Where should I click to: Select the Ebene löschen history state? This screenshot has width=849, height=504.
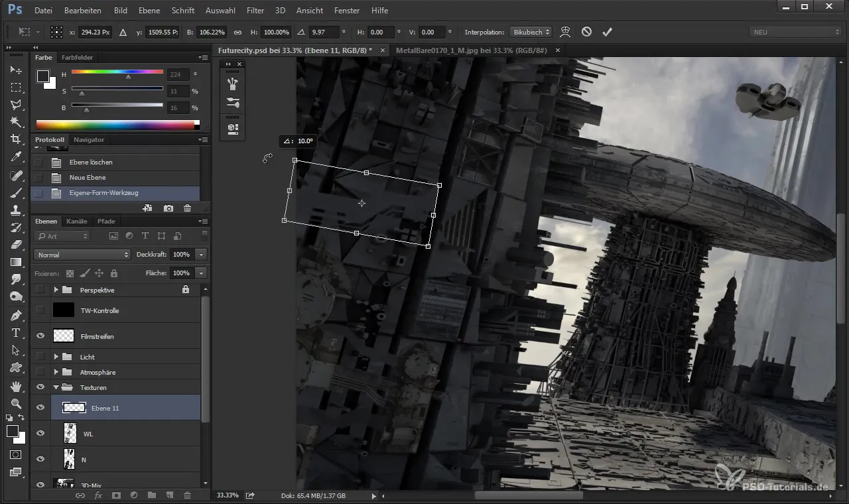115,162
